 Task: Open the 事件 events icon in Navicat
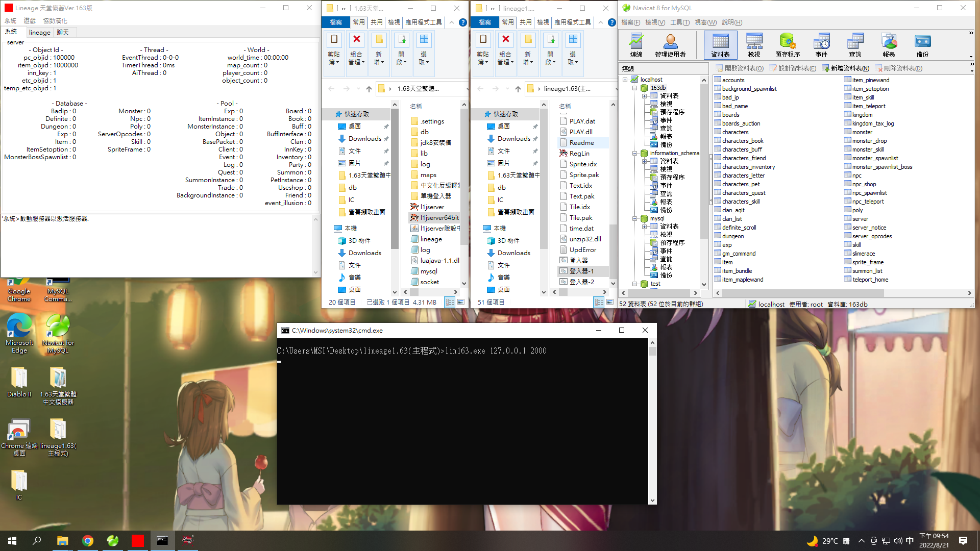coord(821,45)
